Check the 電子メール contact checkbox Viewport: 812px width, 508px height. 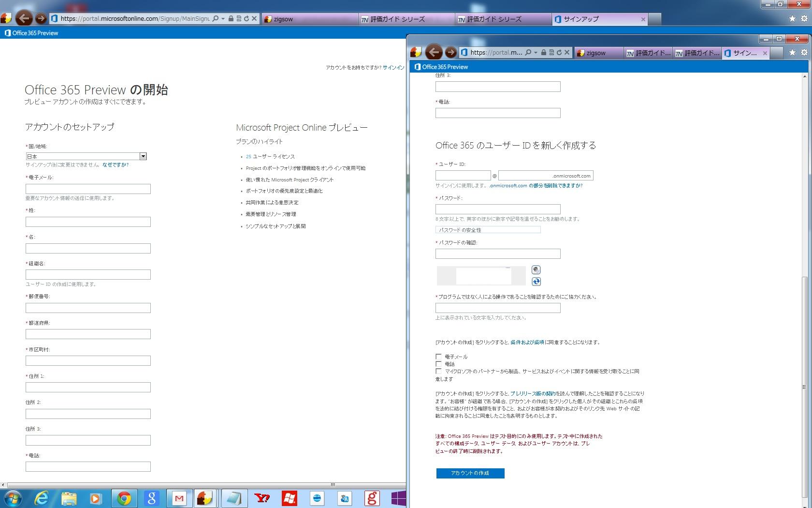pyautogui.click(x=438, y=357)
